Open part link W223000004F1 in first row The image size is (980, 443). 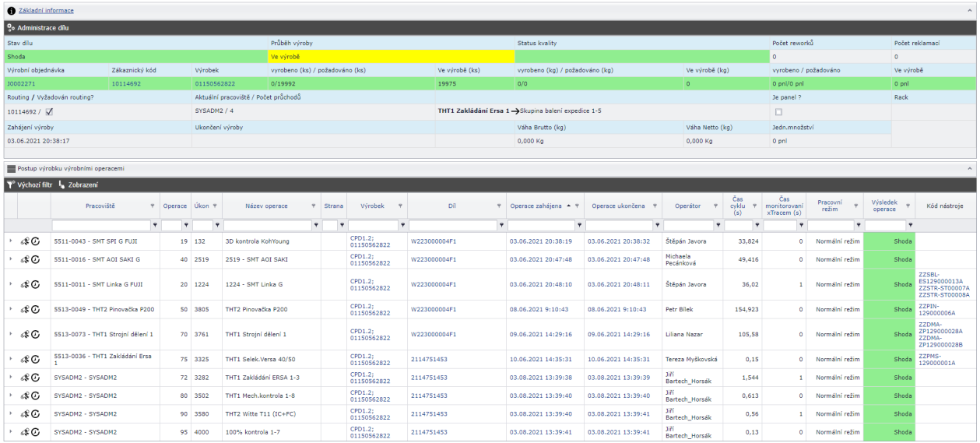click(434, 241)
